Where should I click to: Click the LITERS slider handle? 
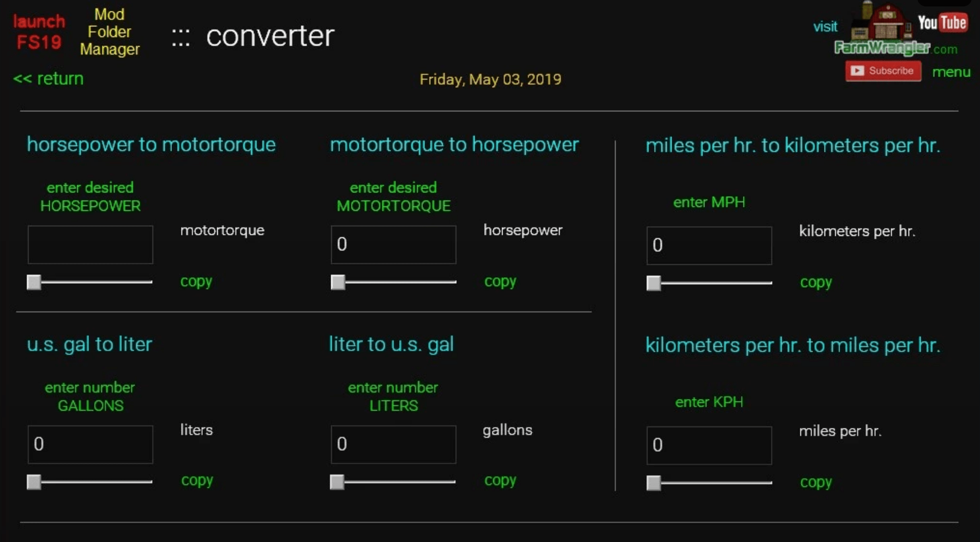pos(337,482)
